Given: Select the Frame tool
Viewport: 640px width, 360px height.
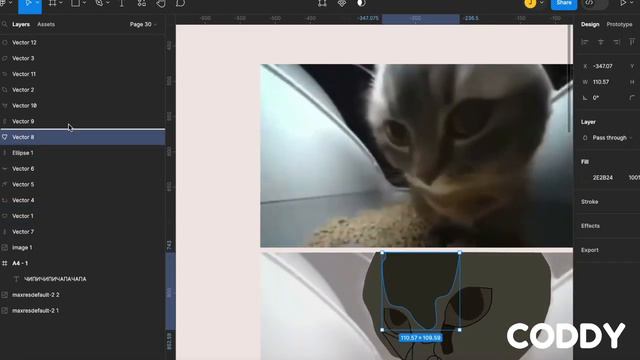Looking at the screenshot, I should (53, 3).
